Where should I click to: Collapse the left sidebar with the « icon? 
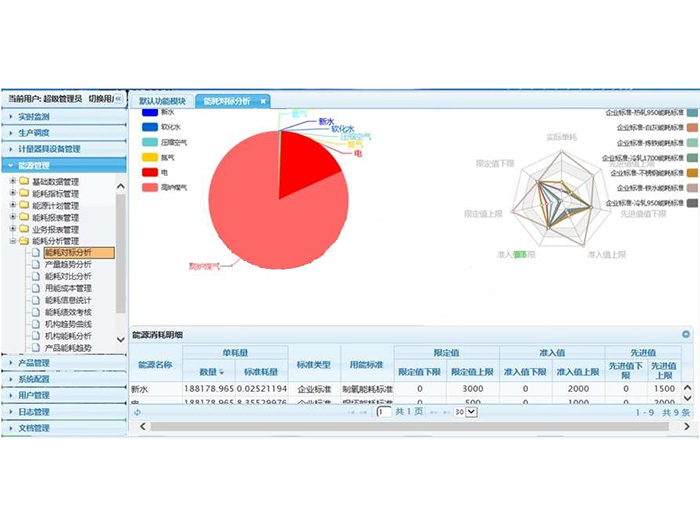118,99
